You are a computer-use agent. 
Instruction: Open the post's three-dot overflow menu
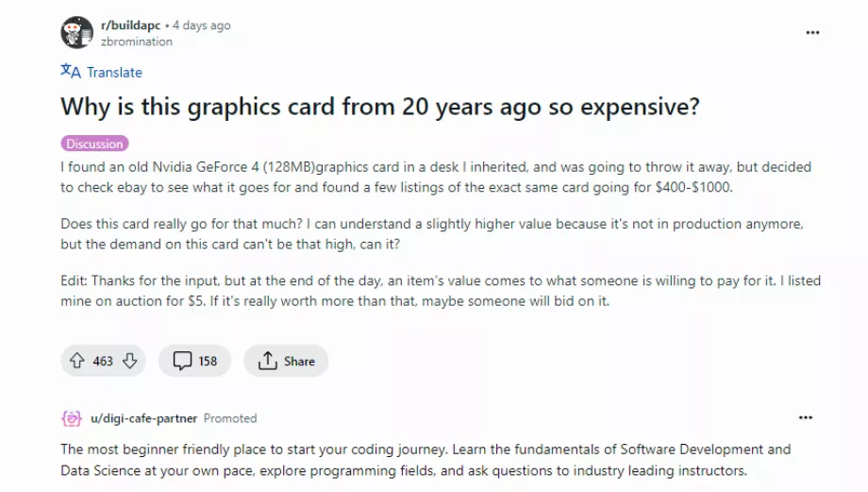tap(812, 33)
